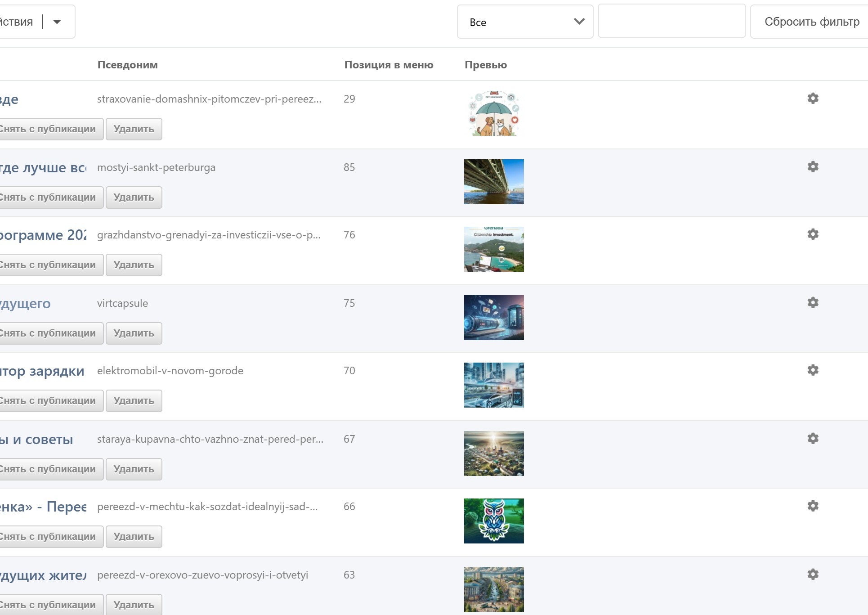Click gear icon in staraya-kupavna row
The height and width of the screenshot is (615, 868).
point(813,438)
